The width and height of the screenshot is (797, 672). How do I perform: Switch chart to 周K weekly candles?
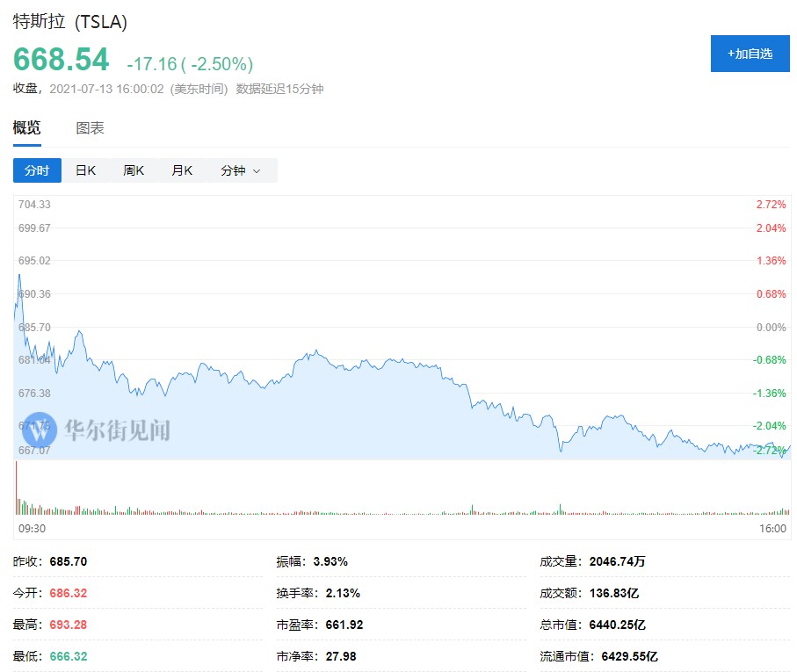(134, 170)
